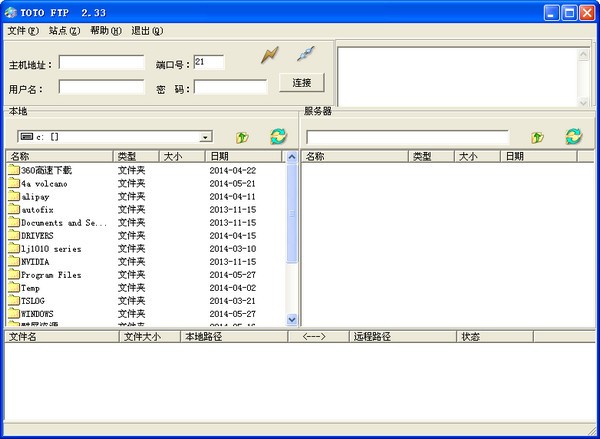Click the 远程路径 queue column header
Viewport: 600px width, 439px height.
tap(403, 337)
